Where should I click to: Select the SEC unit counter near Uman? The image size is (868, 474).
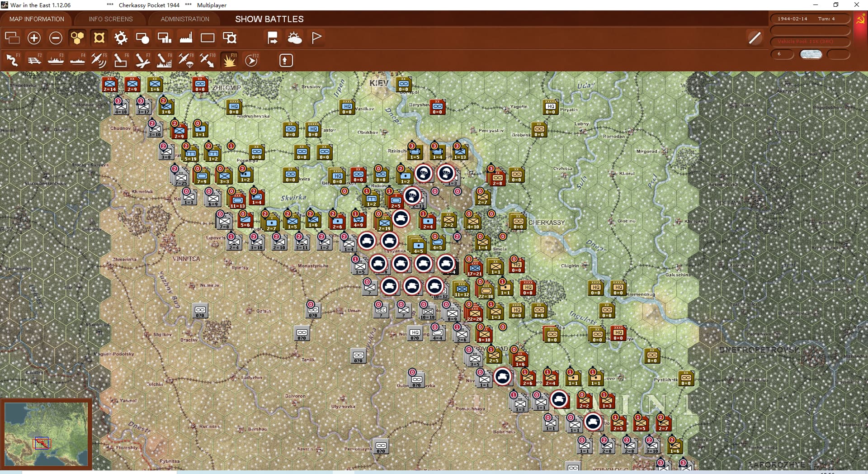pos(381,310)
